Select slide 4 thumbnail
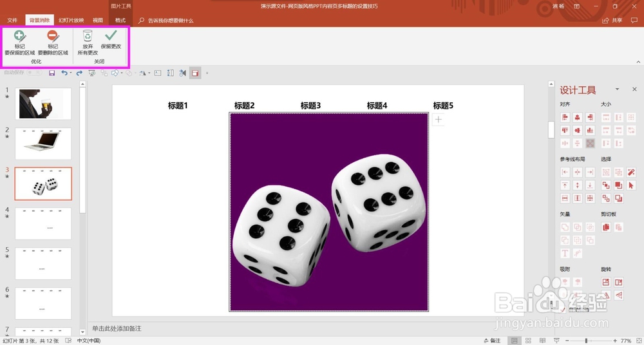 (x=43, y=223)
